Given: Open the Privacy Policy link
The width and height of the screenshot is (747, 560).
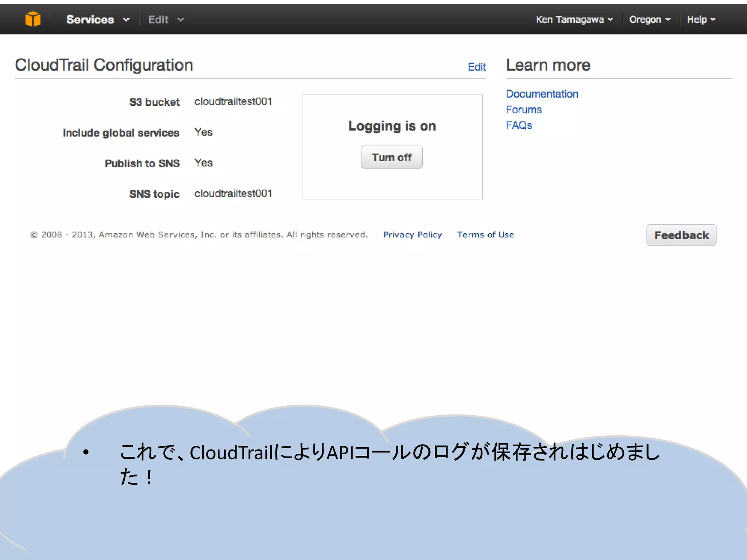Looking at the screenshot, I should coord(413,235).
